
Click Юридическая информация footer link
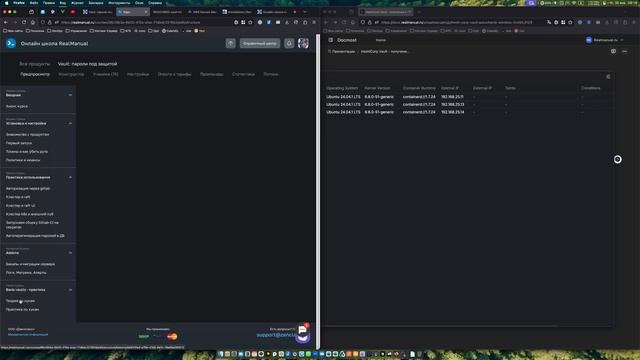pyautogui.click(x=28, y=335)
